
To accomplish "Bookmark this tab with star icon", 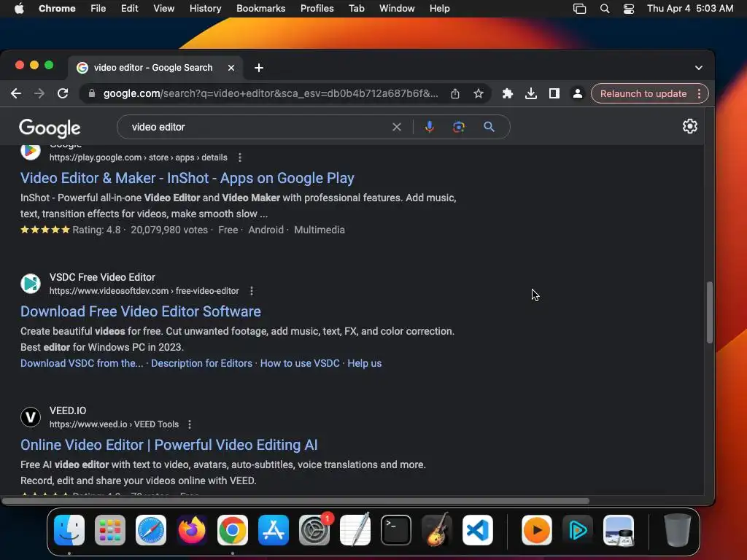I will (479, 93).
